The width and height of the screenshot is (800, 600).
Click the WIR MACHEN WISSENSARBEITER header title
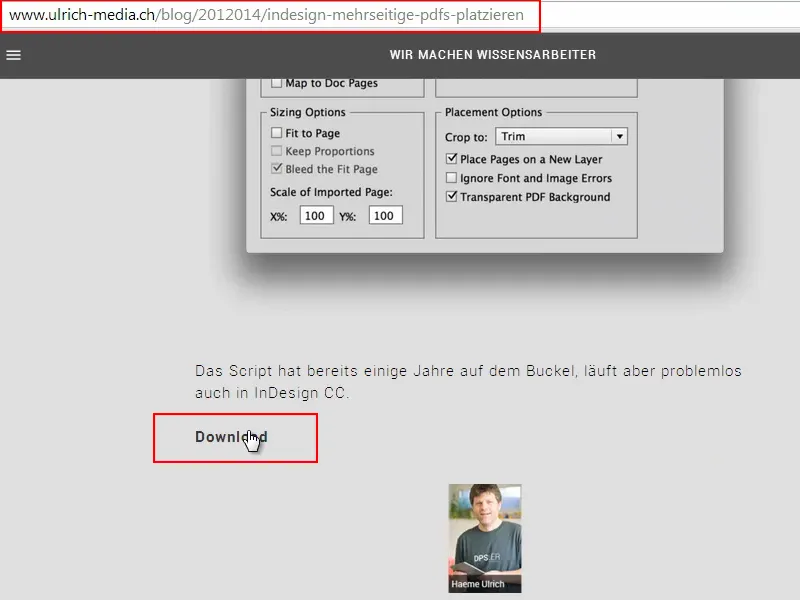[493, 55]
